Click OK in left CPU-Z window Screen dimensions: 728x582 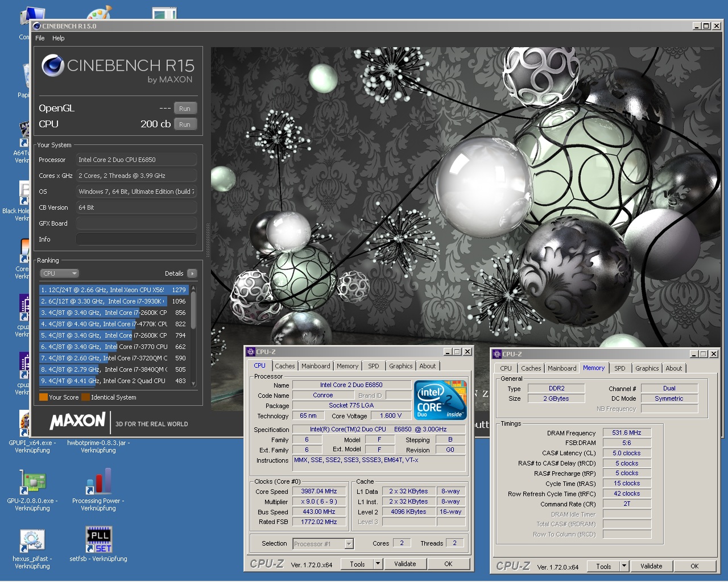tap(448, 564)
